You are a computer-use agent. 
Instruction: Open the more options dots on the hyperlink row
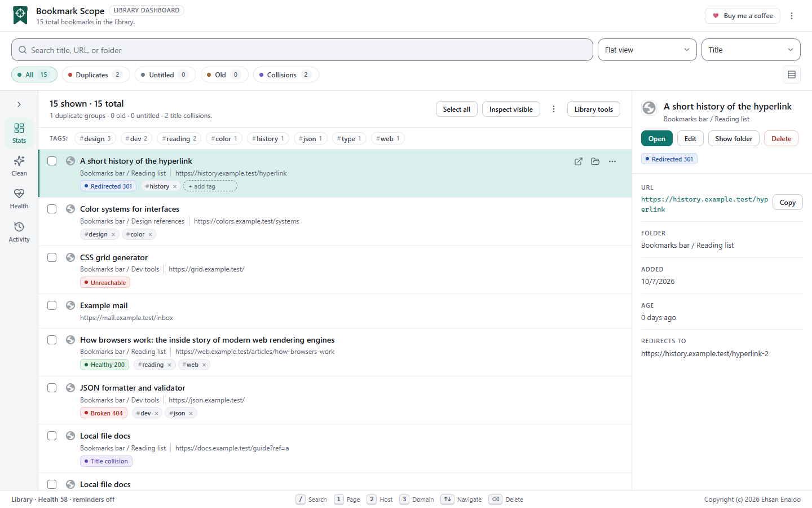pyautogui.click(x=612, y=161)
